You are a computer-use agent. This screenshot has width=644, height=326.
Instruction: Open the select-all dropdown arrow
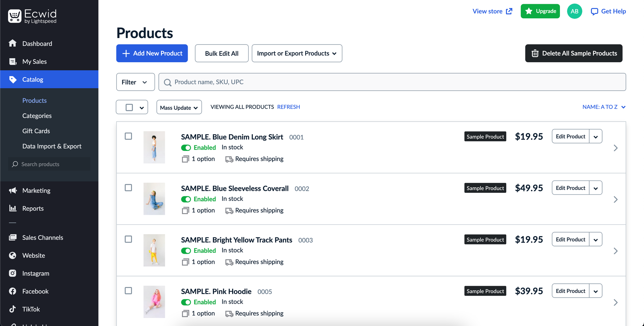pyautogui.click(x=142, y=108)
